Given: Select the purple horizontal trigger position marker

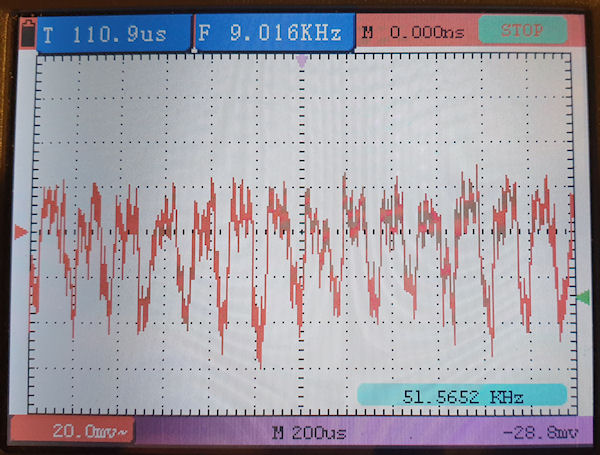Looking at the screenshot, I should click(x=302, y=61).
